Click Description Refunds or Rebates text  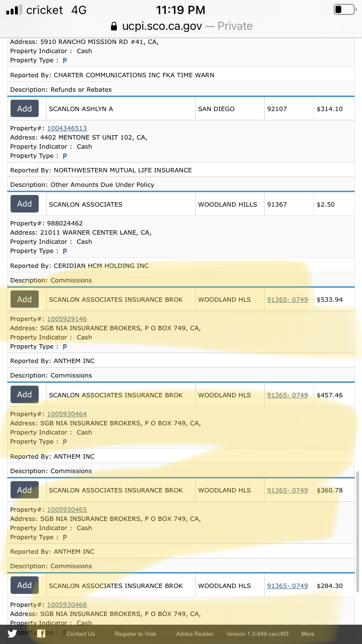pyautogui.click(x=61, y=89)
